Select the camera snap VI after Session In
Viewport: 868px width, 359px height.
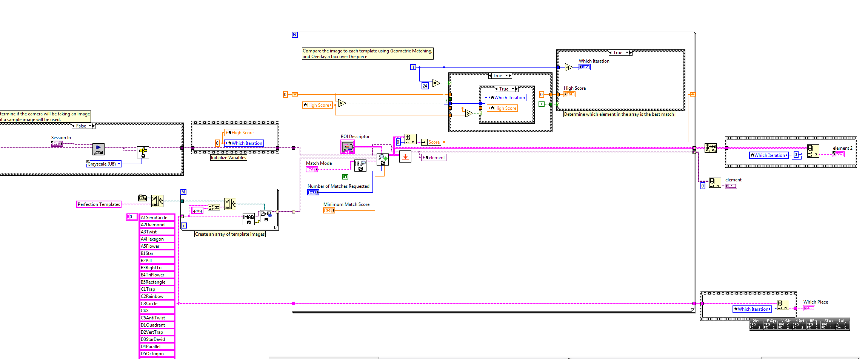coord(98,149)
